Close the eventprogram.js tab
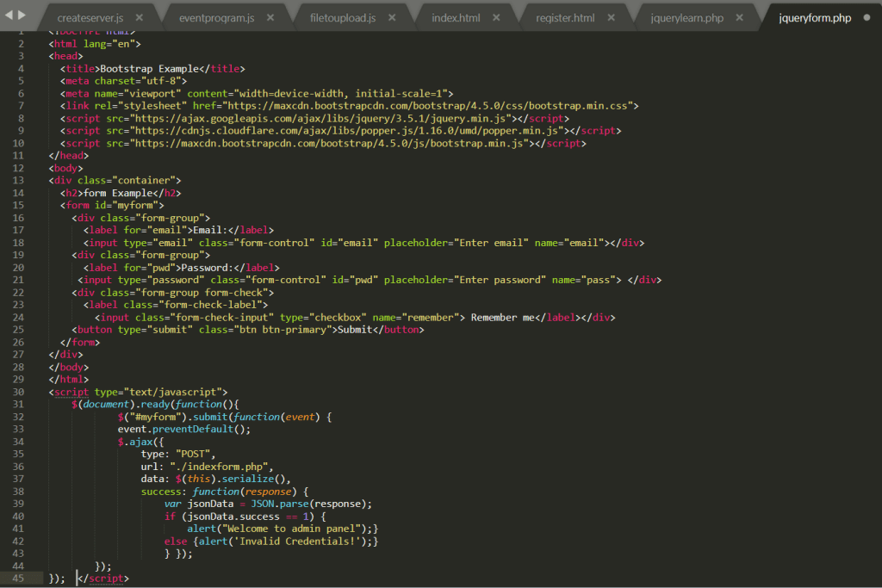The image size is (882, 588). pos(270,17)
